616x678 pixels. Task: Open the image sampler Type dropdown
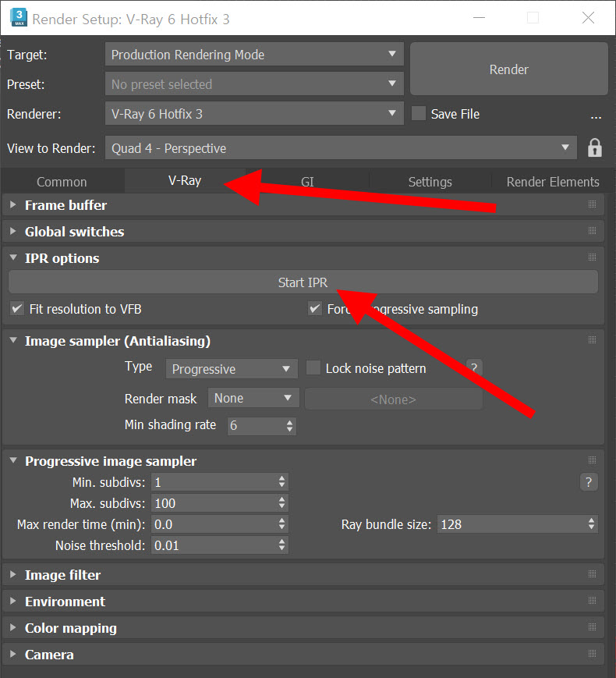232,369
